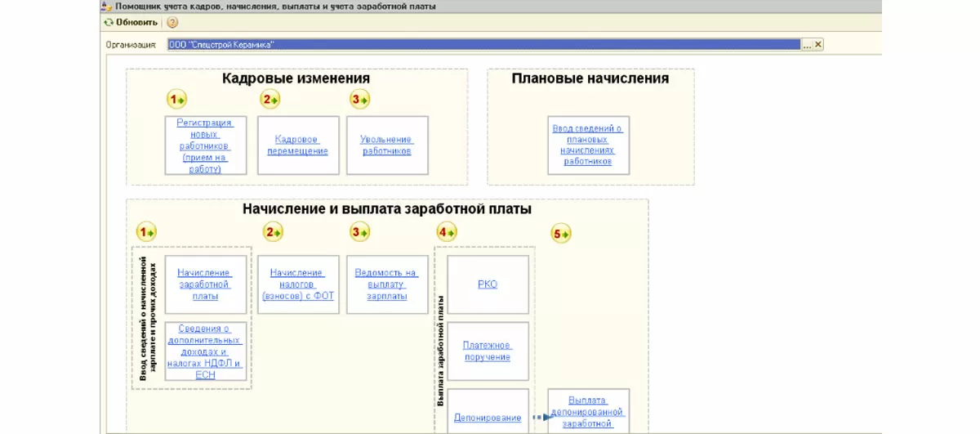Open Регистрация новых работников (прием на работу)

tap(205, 145)
